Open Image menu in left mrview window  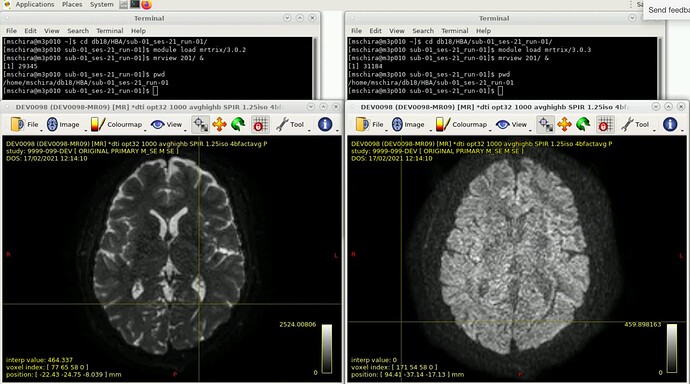(63, 124)
